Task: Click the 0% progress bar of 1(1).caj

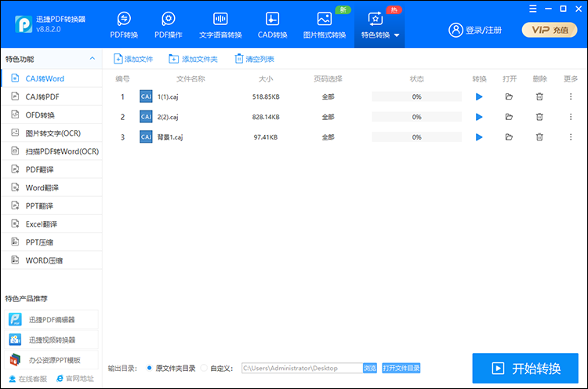Action: coord(416,96)
